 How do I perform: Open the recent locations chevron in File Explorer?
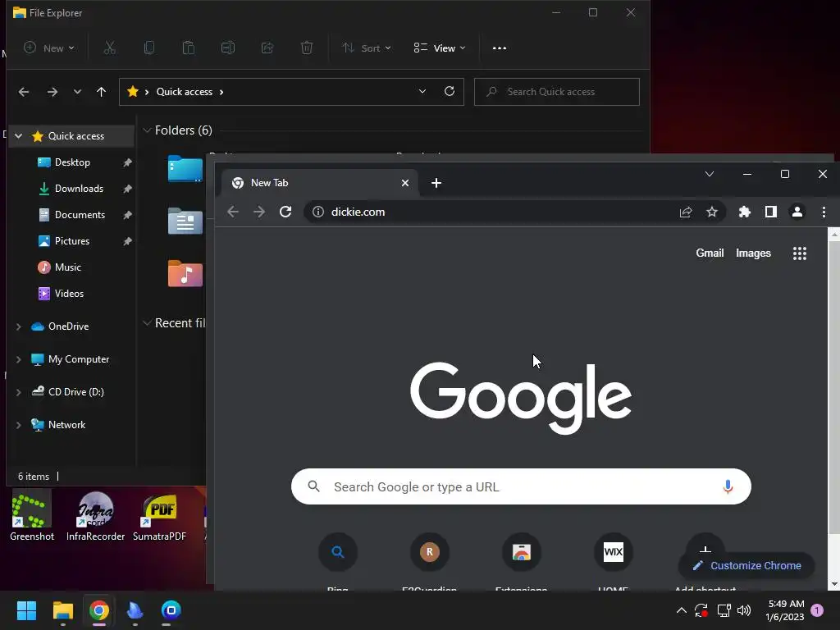click(x=77, y=92)
